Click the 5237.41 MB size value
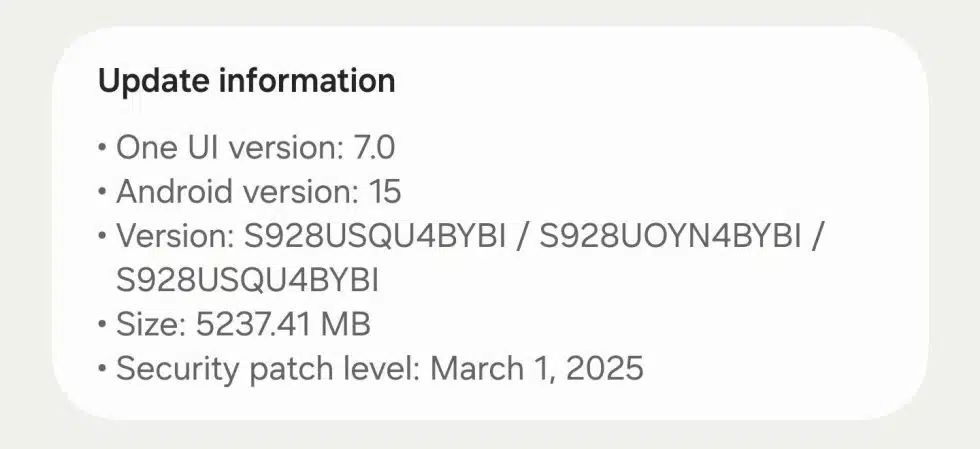Image resolution: width=980 pixels, height=449 pixels. (x=284, y=325)
